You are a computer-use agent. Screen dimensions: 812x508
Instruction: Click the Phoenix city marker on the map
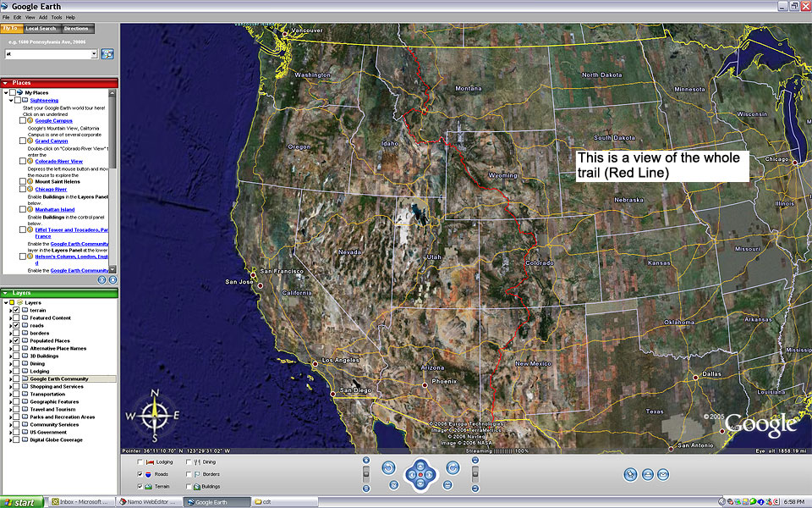(425, 385)
